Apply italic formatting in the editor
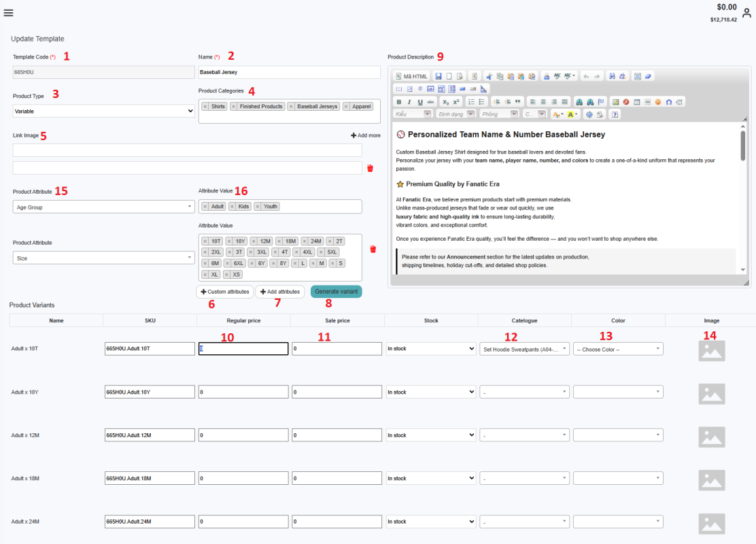The image size is (756, 544). pos(409,102)
